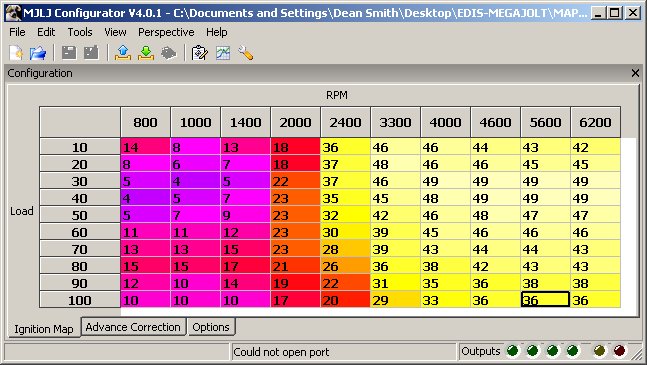647x365 pixels.
Task: Open the Tools menu
Action: [x=80, y=32]
